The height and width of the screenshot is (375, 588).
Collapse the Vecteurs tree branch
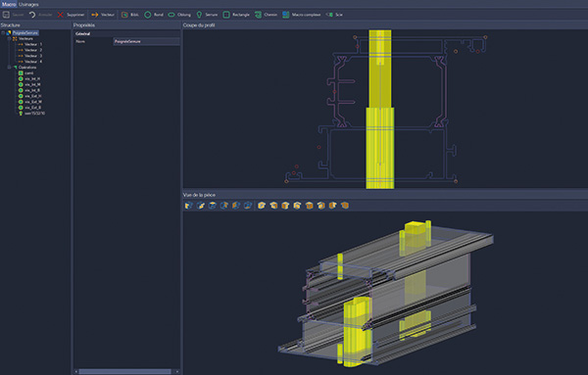[9, 38]
